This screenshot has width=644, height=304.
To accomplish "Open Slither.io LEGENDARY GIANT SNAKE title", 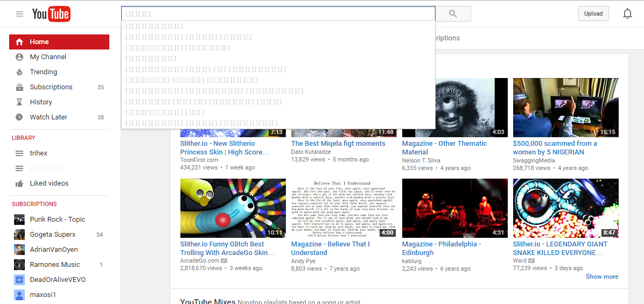I will (x=560, y=248).
